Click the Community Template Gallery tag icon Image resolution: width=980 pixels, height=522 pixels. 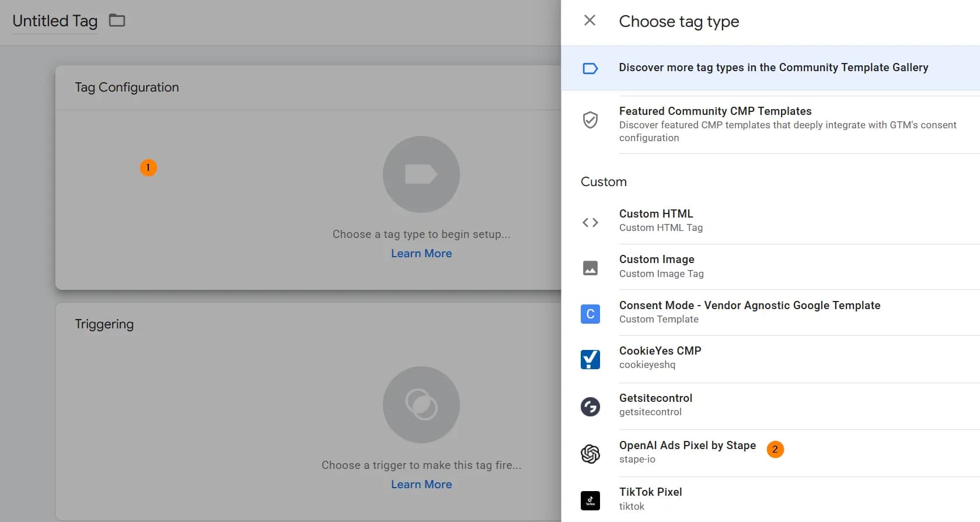pyautogui.click(x=590, y=68)
